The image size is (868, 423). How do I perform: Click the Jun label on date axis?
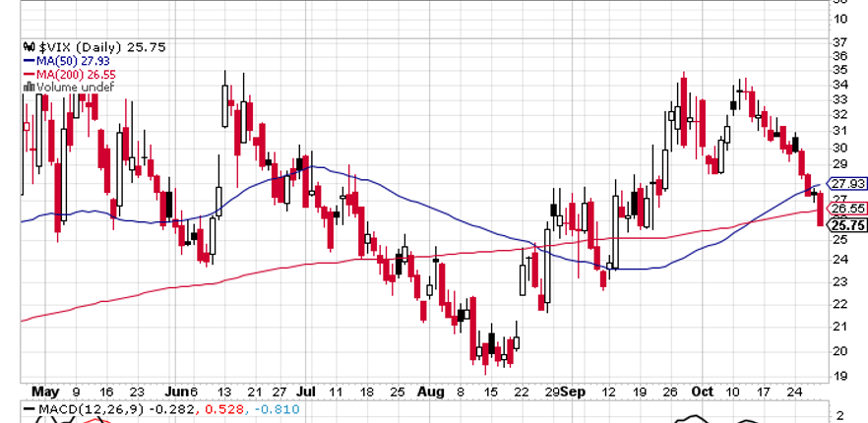coord(177,392)
